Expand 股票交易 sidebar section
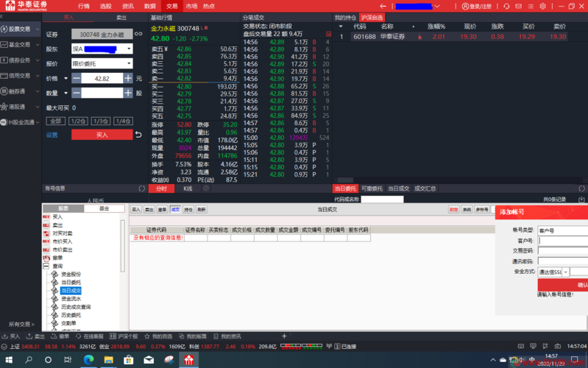Image resolution: width=588 pixels, height=368 pixels. click(x=38, y=29)
